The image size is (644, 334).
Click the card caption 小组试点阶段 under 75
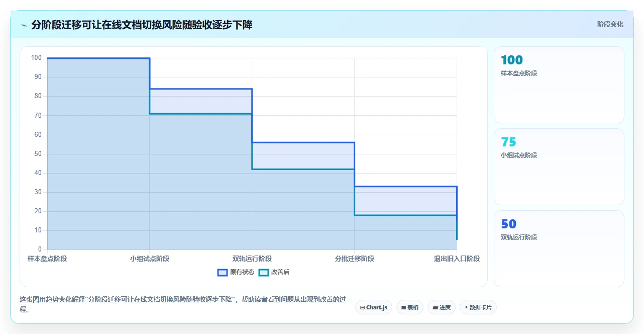click(519, 155)
